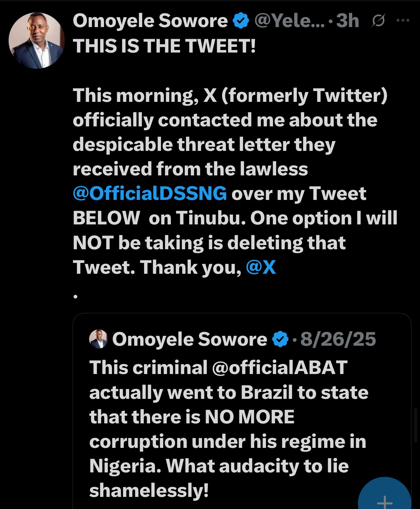The width and height of the screenshot is (420, 509).
Task: Click the 3h timestamp
Action: 347,21
